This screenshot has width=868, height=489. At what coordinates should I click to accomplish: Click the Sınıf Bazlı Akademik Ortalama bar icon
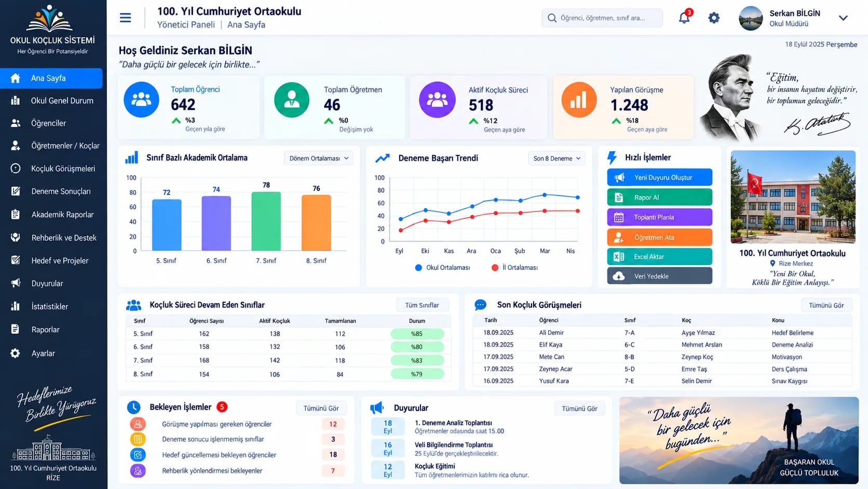click(x=132, y=157)
